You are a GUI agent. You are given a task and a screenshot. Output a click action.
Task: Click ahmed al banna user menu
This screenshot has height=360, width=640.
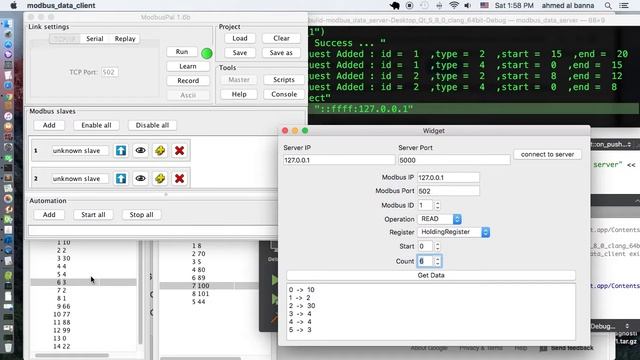pyautogui.click(x=568, y=5)
